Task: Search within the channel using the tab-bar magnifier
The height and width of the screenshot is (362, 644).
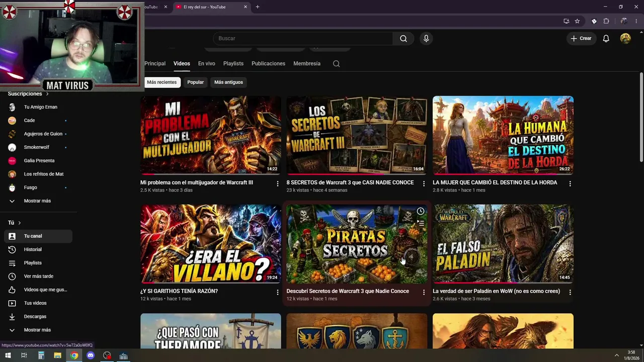Action: point(337,64)
